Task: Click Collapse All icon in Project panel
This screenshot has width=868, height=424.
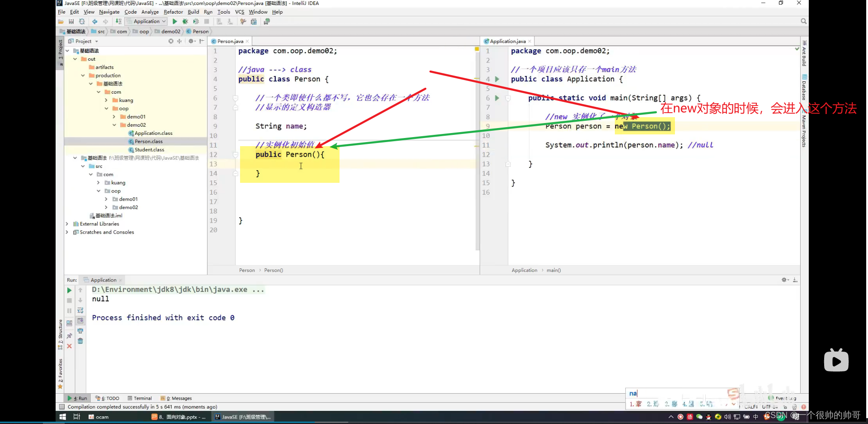Action: tap(179, 41)
